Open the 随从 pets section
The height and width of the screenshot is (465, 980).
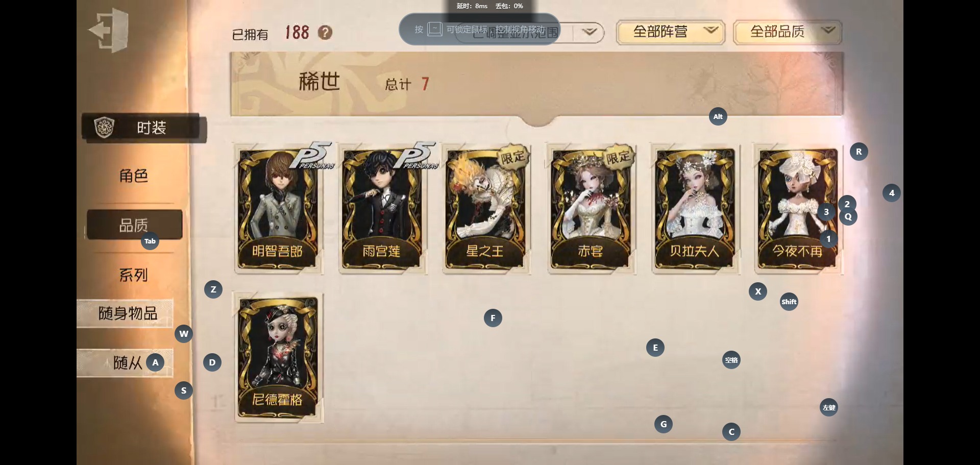[125, 363]
